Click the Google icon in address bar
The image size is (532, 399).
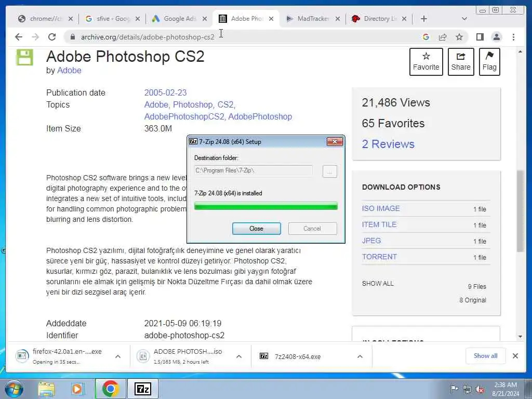point(426,37)
